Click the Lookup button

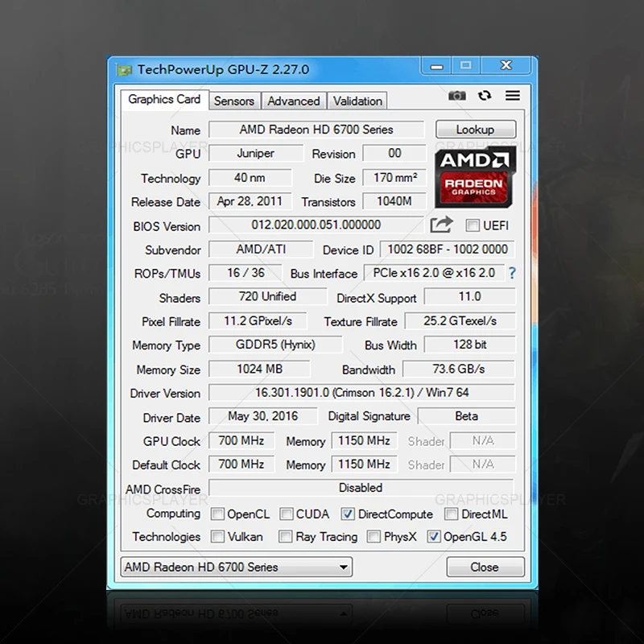tap(475, 129)
